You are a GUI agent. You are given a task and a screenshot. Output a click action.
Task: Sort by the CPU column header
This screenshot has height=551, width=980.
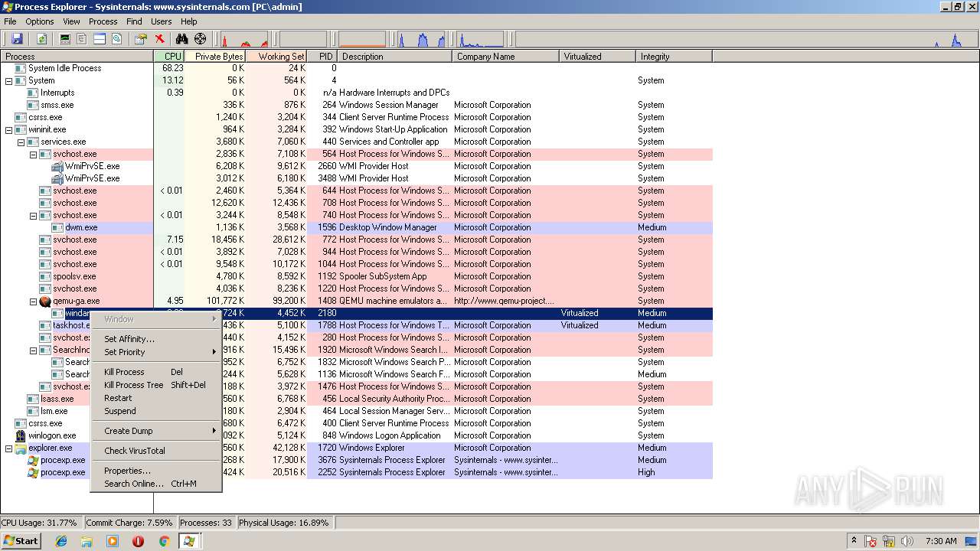(169, 57)
